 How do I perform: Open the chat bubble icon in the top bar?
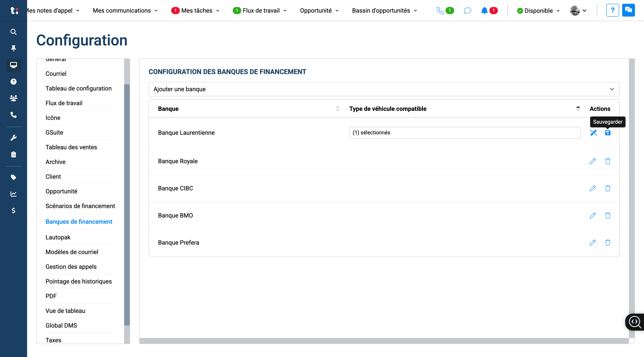pyautogui.click(x=468, y=11)
